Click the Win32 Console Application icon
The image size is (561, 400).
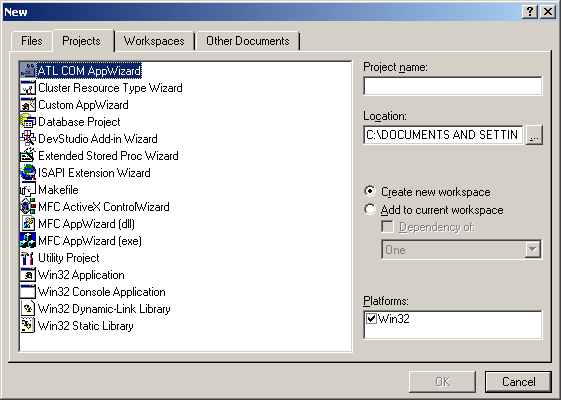[x=28, y=291]
